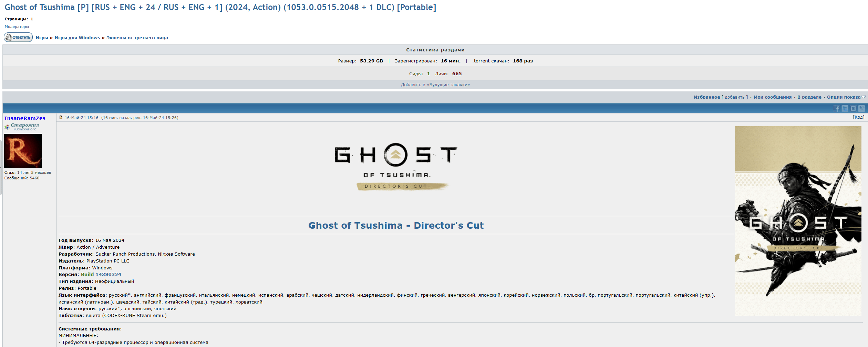The height and width of the screenshot is (347, 868).
Task: Share the topic on LiveJournal
Action: [x=862, y=109]
